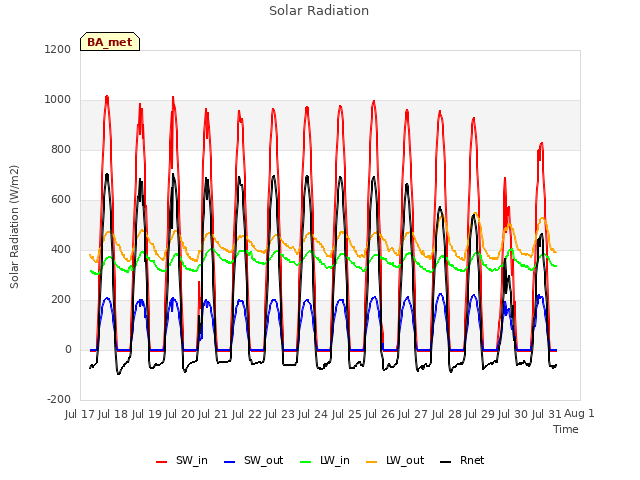Click the -200 y-axis tick label

tap(59, 399)
